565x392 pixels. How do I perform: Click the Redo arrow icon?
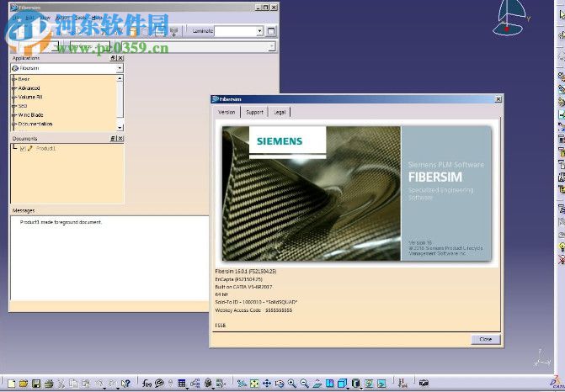coord(112,384)
